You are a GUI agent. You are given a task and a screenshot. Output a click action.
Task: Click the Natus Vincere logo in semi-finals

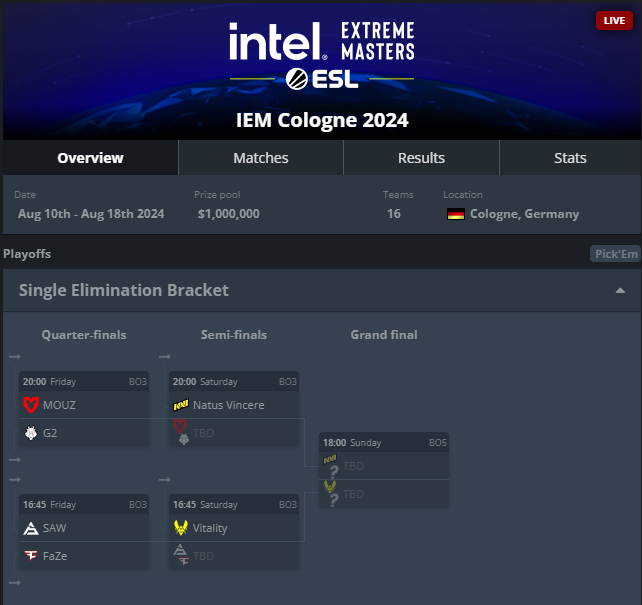point(181,405)
